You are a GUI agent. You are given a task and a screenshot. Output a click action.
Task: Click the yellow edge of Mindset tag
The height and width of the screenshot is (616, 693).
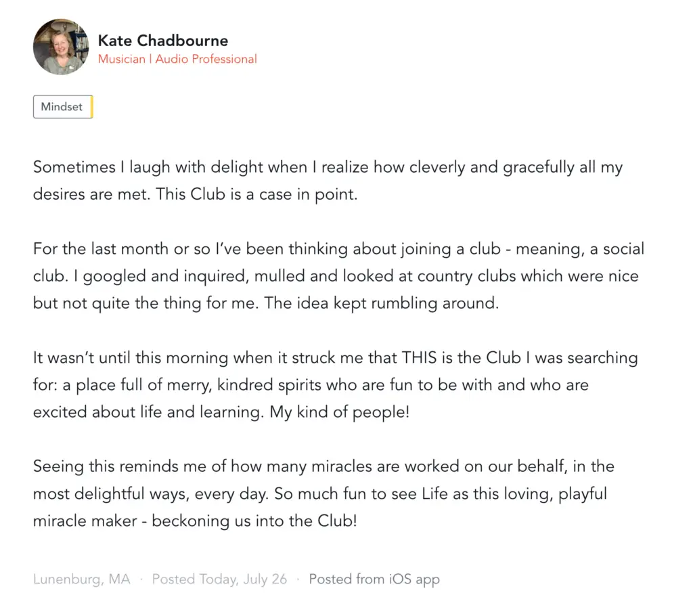pyautogui.click(x=91, y=106)
